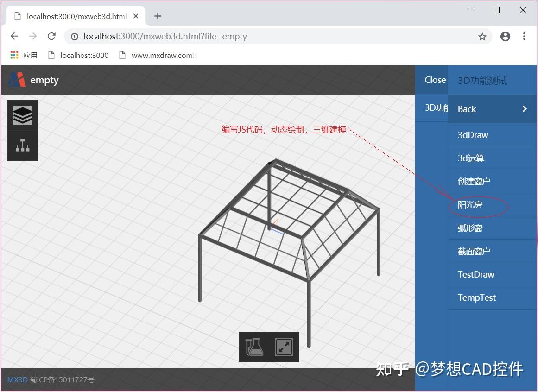Expand the Back submenu chevron
Screen dimensions: 538x392
[524, 109]
